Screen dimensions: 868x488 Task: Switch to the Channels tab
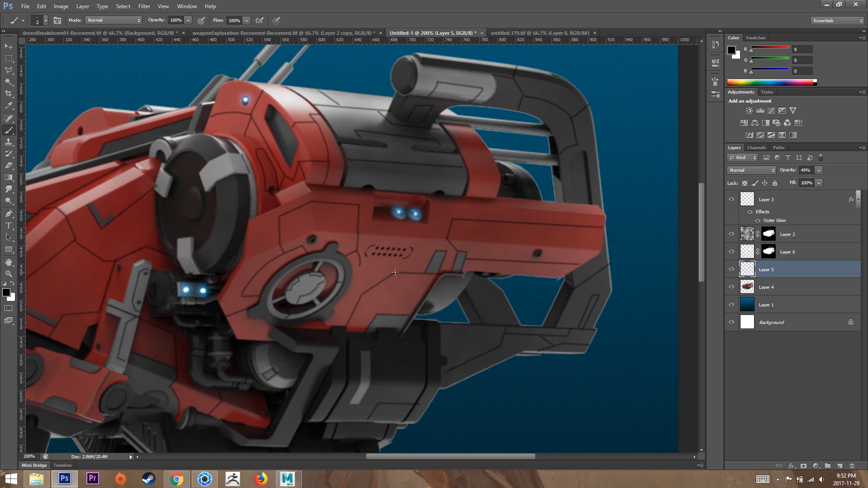tap(756, 147)
